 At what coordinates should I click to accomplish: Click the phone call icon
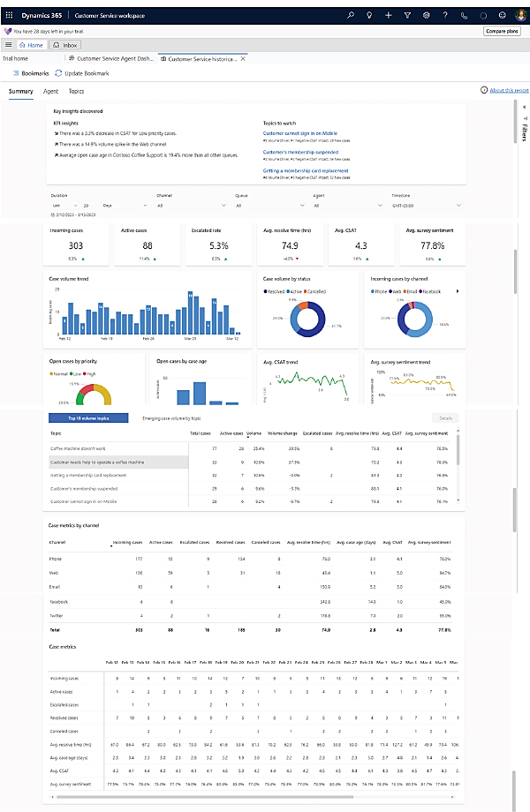coord(466,15)
